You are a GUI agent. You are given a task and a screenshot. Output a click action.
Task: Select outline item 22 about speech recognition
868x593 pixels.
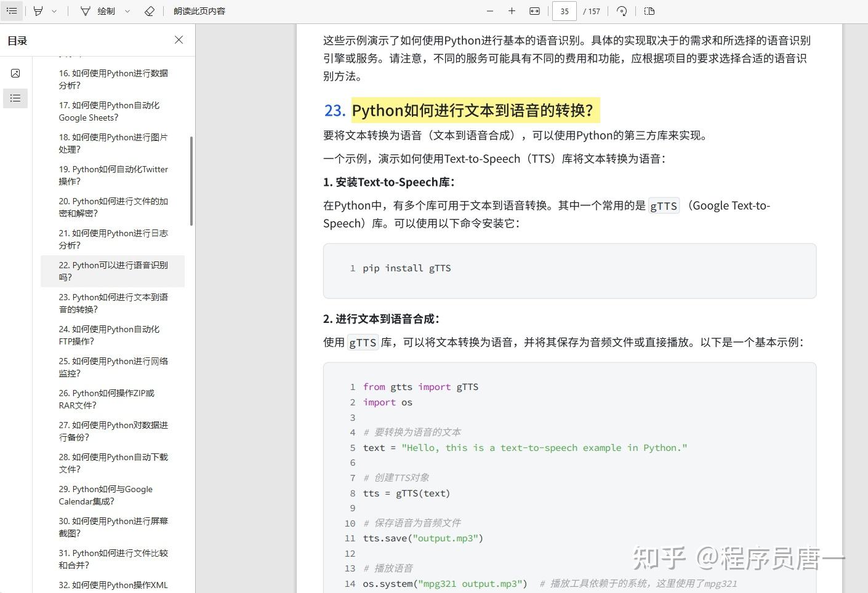point(113,271)
